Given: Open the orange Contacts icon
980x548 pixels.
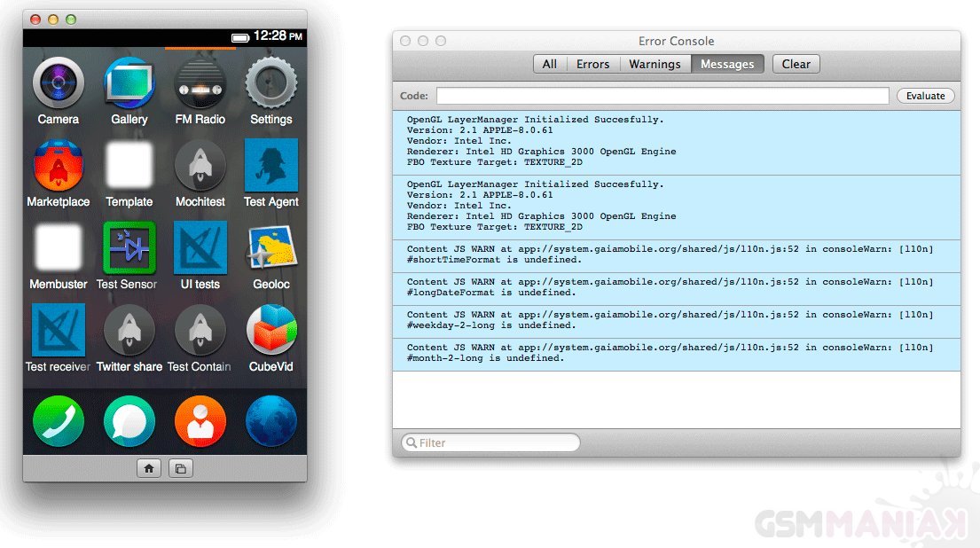Looking at the screenshot, I should coord(200,420).
